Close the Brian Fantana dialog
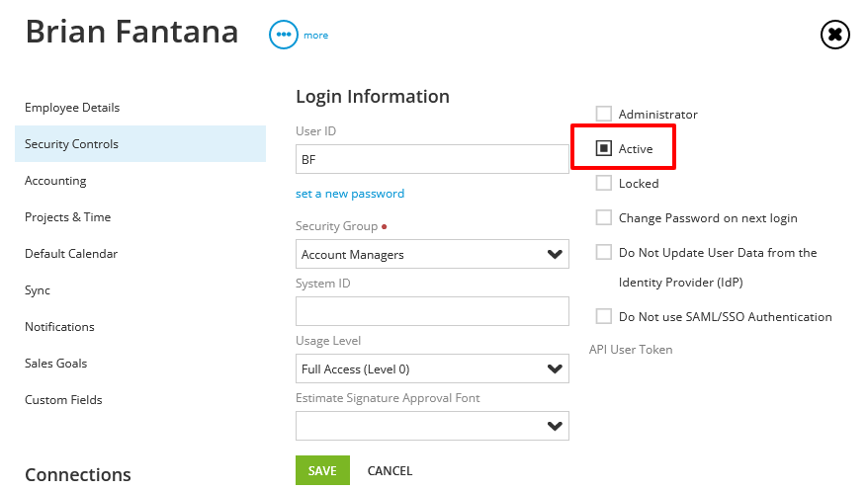The width and height of the screenshot is (868, 491). [x=834, y=35]
